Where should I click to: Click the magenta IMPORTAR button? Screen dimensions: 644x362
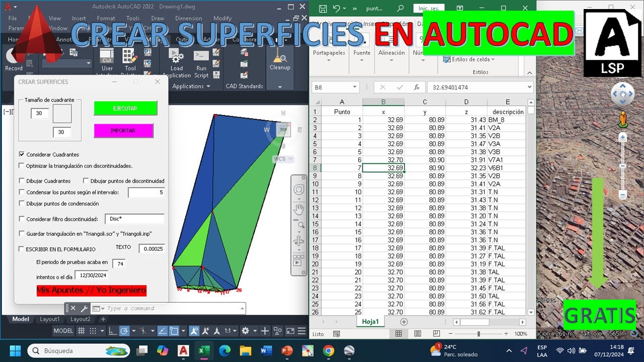click(x=123, y=131)
